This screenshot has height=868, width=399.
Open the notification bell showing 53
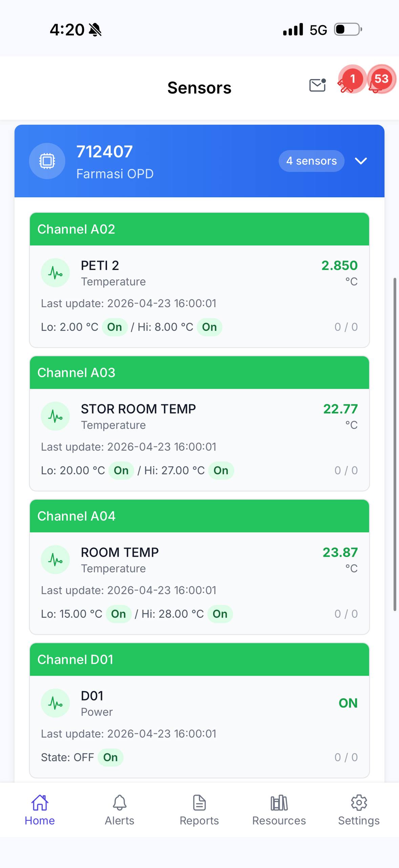coord(375,85)
